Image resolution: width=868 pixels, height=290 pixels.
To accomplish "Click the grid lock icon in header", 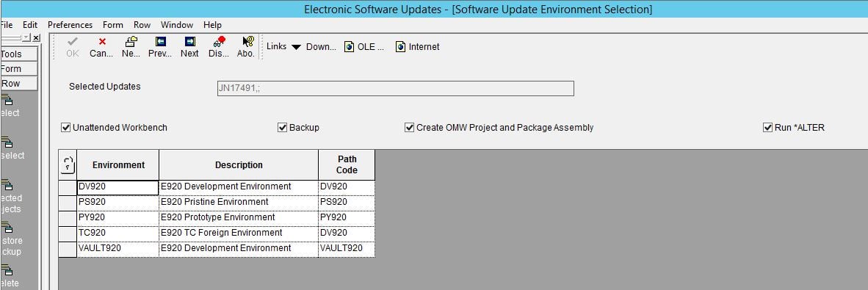I will click(68, 165).
